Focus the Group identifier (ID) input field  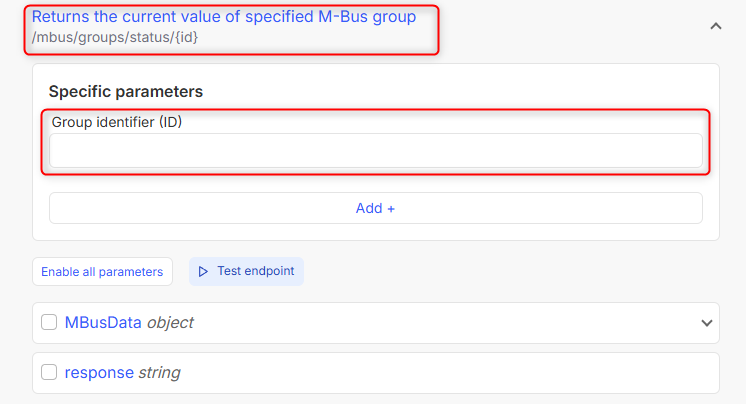click(x=375, y=151)
